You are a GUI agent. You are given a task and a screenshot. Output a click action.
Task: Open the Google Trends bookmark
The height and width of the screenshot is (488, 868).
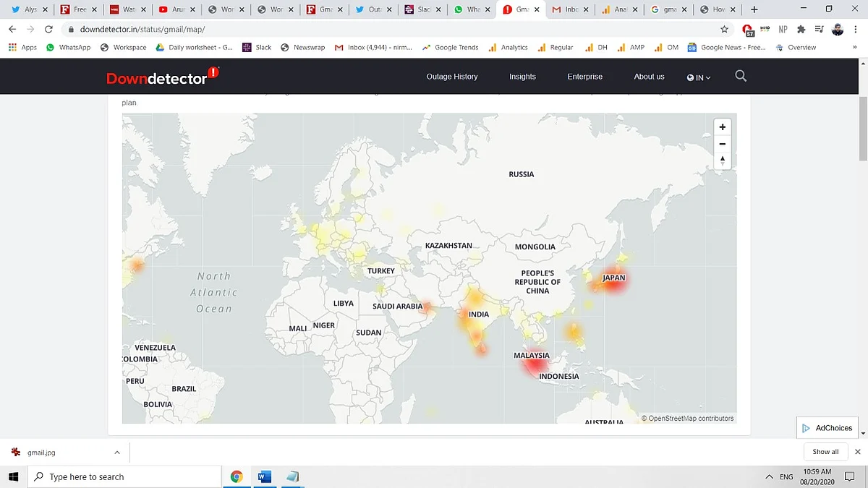450,47
